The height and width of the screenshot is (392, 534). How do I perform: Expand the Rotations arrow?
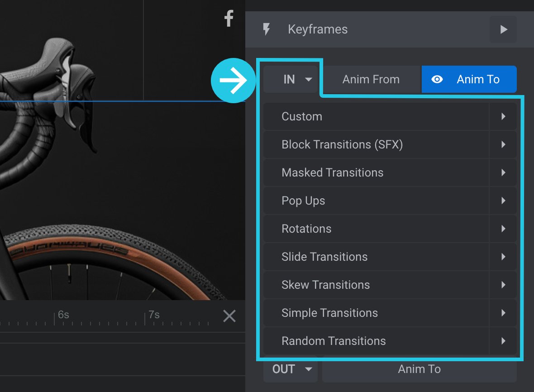pos(503,229)
